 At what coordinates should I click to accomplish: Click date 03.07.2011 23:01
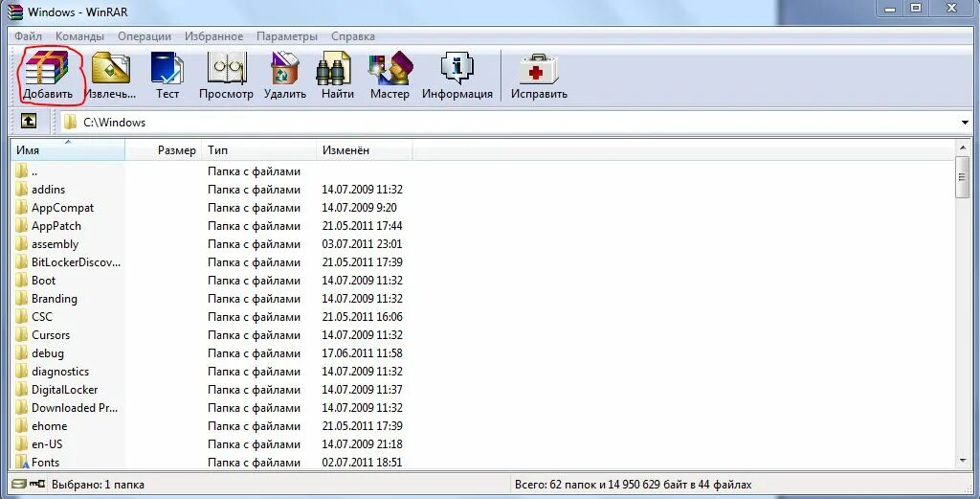pyautogui.click(x=362, y=244)
